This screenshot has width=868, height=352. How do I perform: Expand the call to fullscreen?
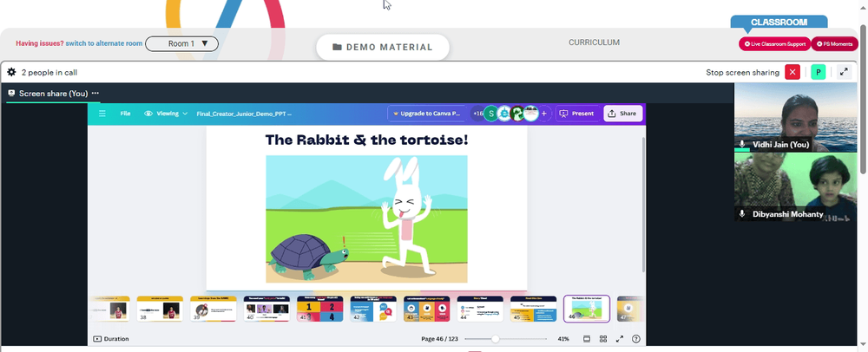(844, 72)
